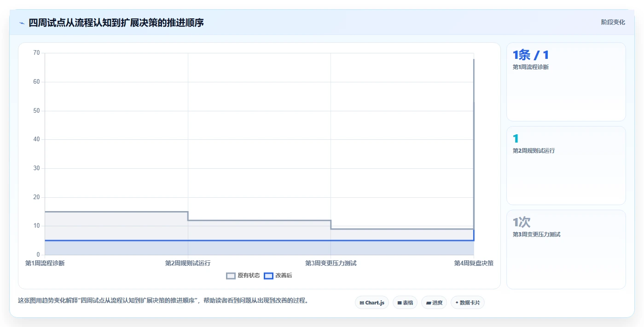Click the icon inside the 进度 chip
The image size is (644, 327).
coord(429,303)
